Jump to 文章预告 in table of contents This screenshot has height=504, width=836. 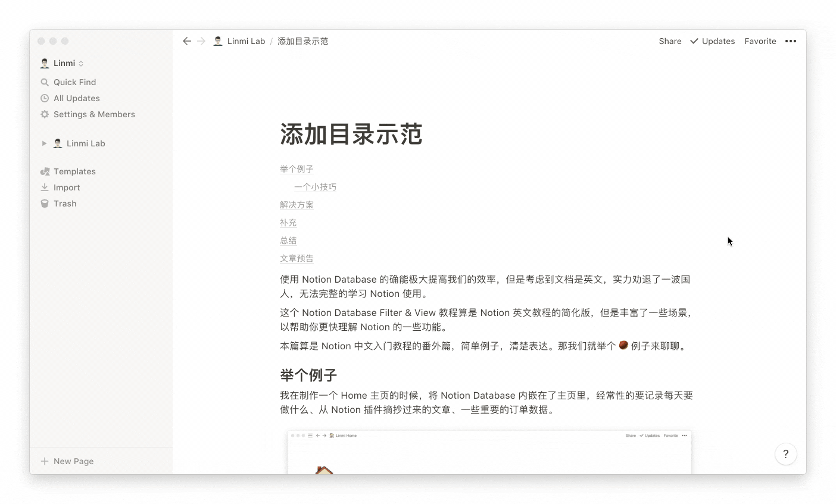(x=297, y=258)
